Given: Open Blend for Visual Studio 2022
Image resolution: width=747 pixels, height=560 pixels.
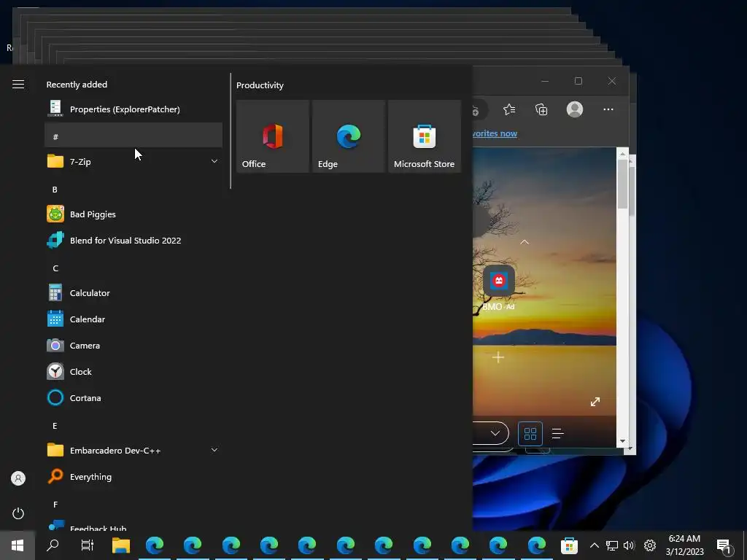Looking at the screenshot, I should coord(133,241).
